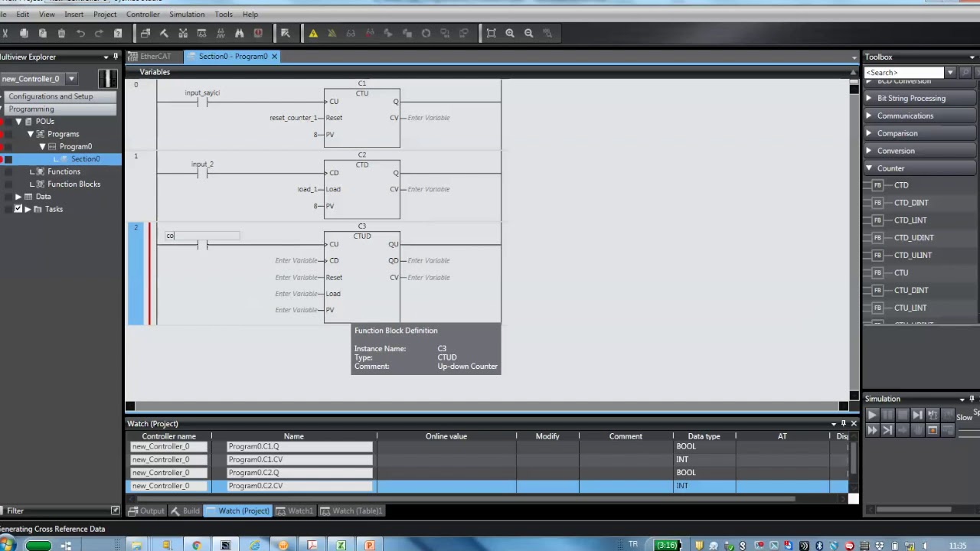Select the Program0.C1.CV watch row

[487, 459]
